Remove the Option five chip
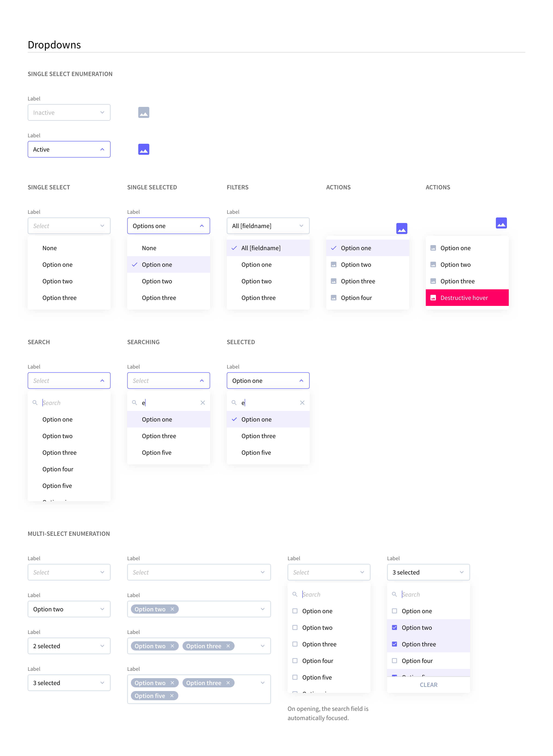This screenshot has width=553, height=756. click(x=172, y=696)
